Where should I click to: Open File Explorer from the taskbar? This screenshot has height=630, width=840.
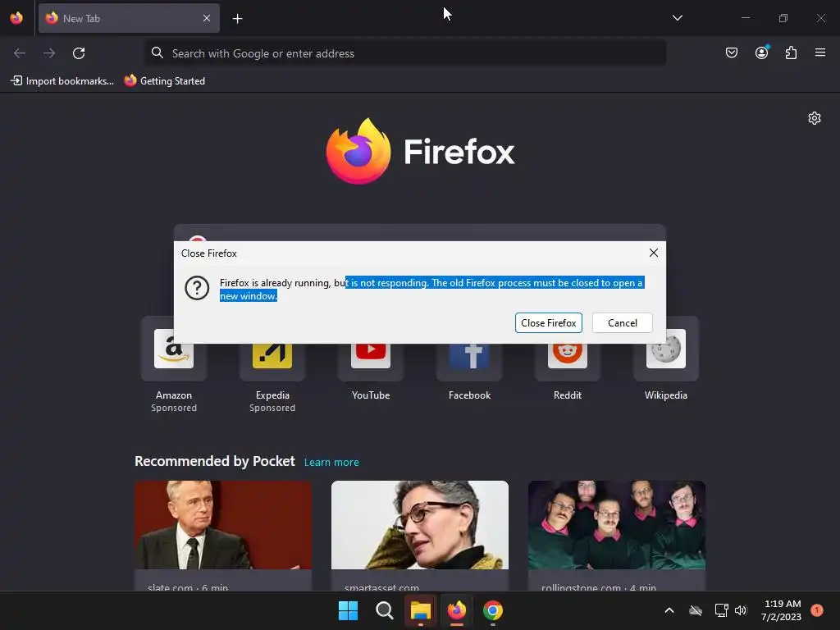421,610
